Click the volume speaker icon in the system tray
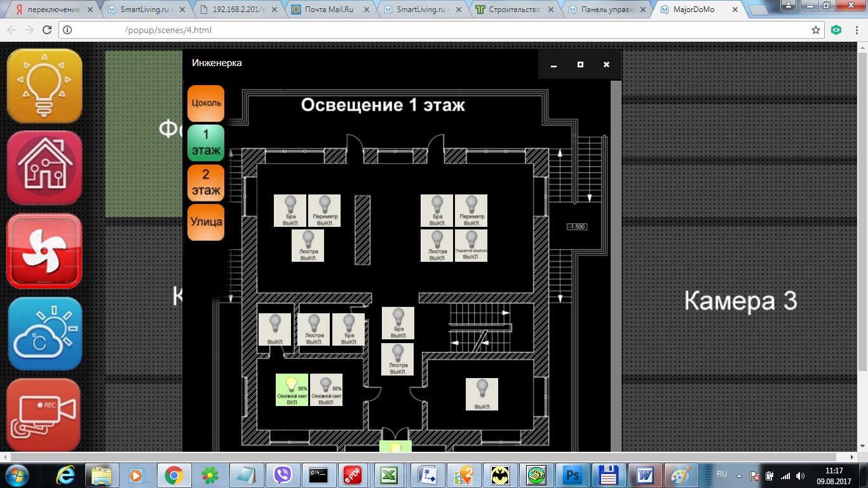 pos(800,475)
